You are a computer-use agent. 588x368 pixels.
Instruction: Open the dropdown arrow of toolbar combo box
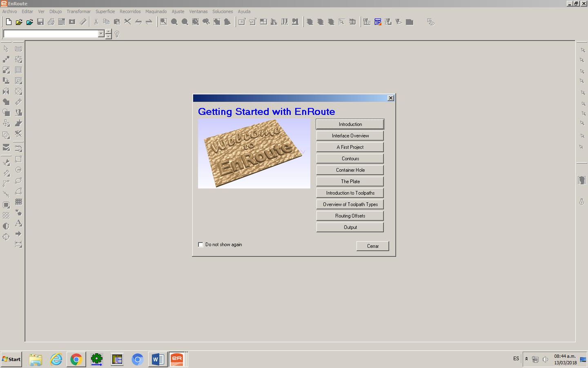click(x=101, y=34)
